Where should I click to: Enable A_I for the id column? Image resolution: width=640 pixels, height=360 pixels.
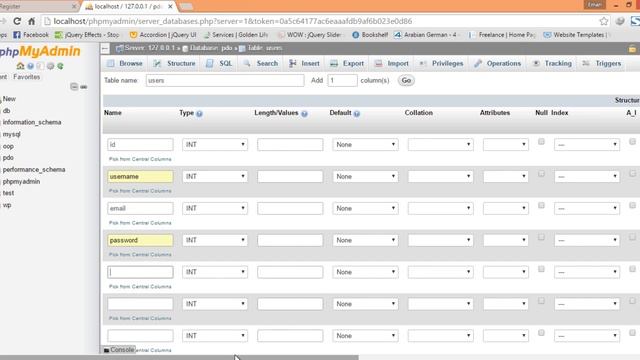click(x=632, y=142)
